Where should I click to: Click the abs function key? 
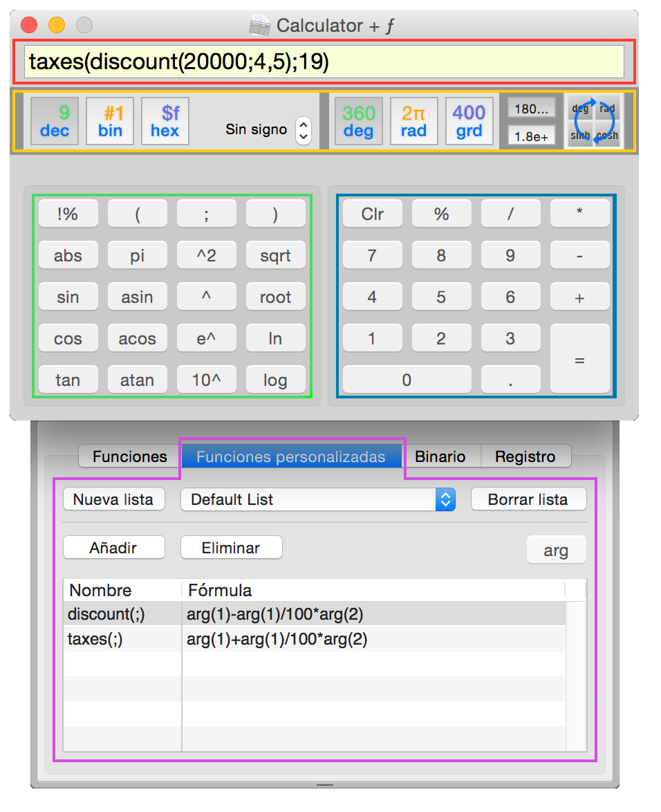coord(68,255)
